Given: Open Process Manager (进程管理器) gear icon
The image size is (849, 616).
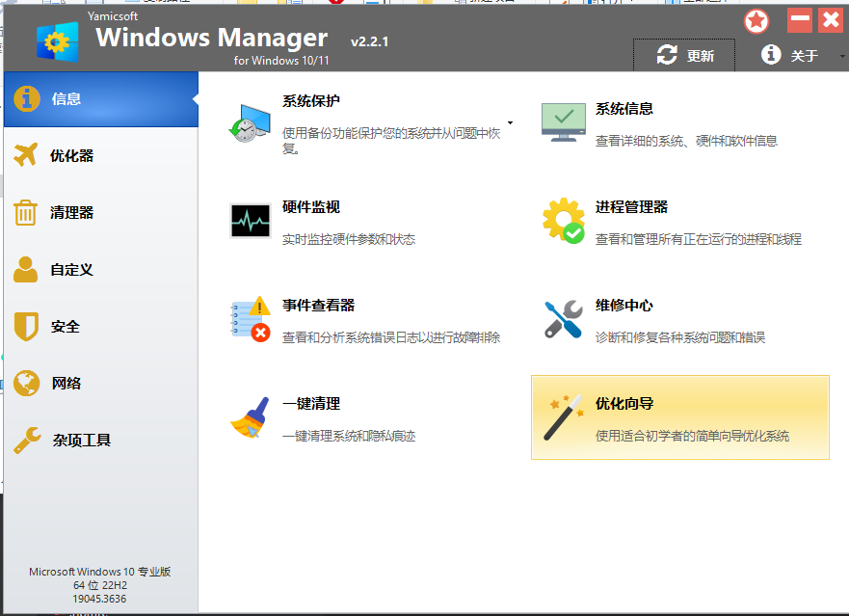Looking at the screenshot, I should pyautogui.click(x=563, y=221).
